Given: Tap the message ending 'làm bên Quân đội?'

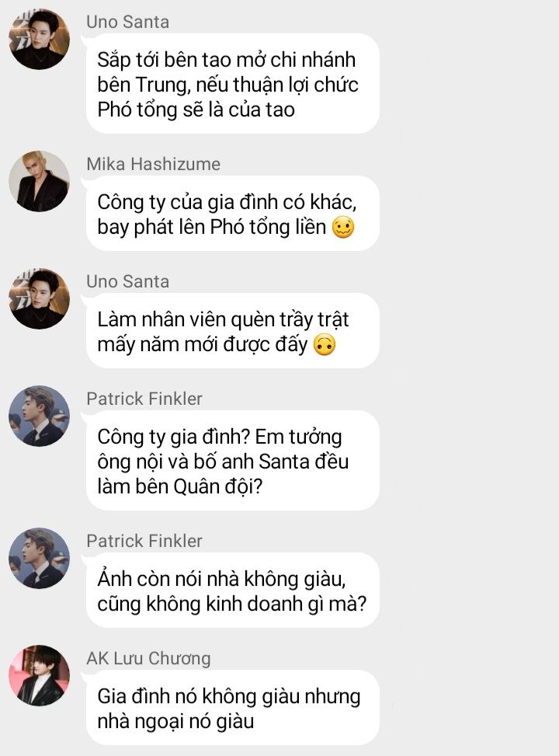Looking at the screenshot, I should [x=232, y=461].
